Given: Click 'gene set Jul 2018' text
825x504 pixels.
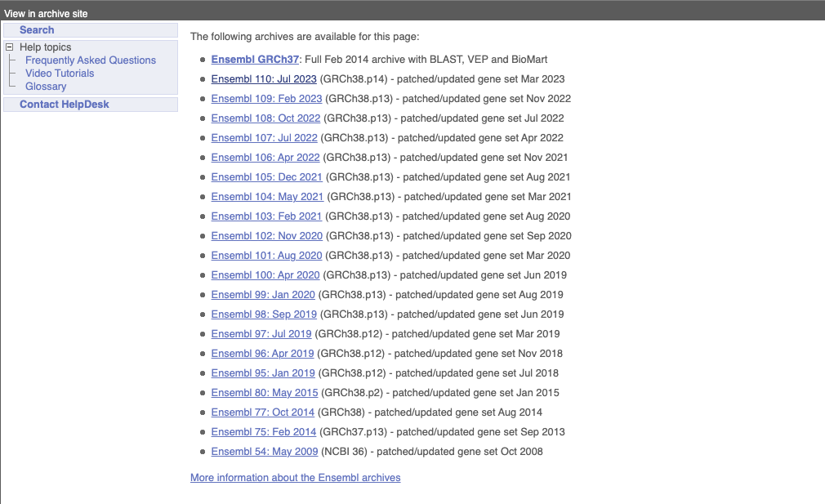Looking at the screenshot, I should pyautogui.click(x=520, y=373).
